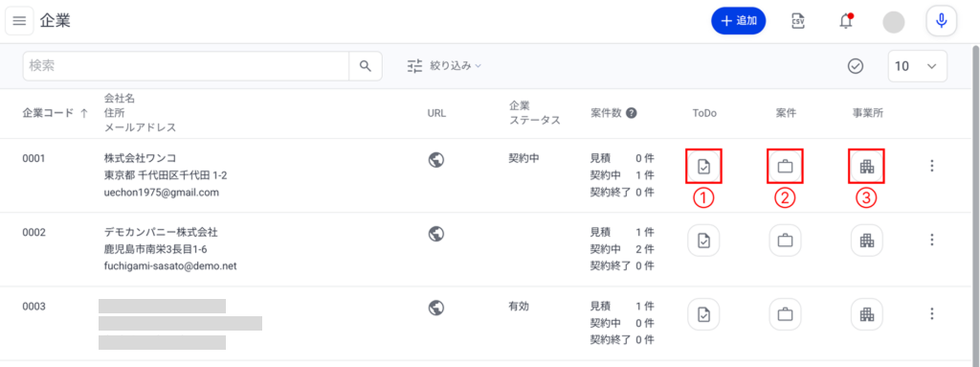Click the gray user avatar circle
The width and height of the screenshot is (980, 367).
[x=893, y=22]
